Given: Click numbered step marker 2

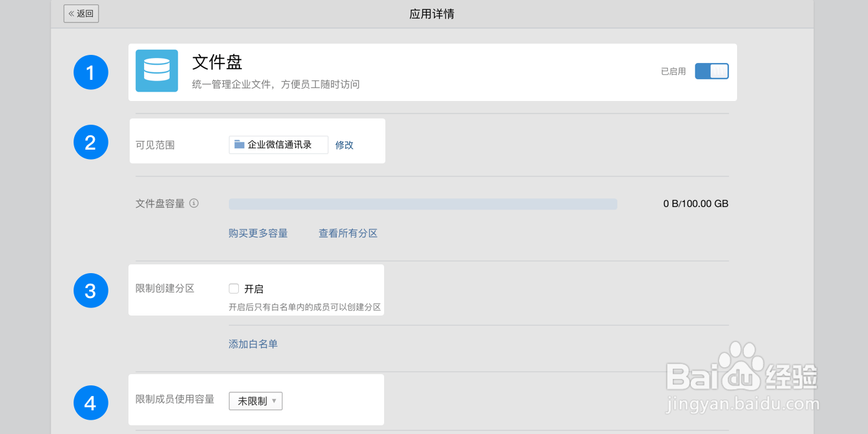Looking at the screenshot, I should [x=90, y=142].
